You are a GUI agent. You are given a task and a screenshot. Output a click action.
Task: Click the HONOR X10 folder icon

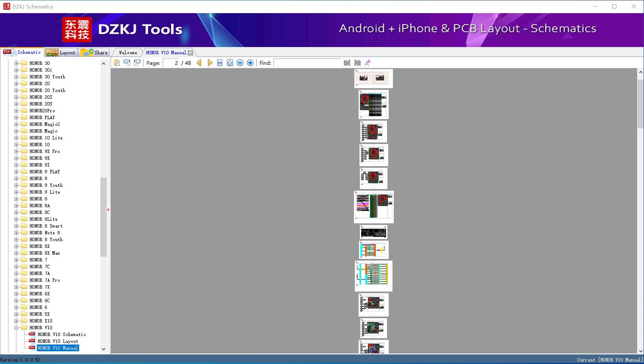(x=24, y=321)
